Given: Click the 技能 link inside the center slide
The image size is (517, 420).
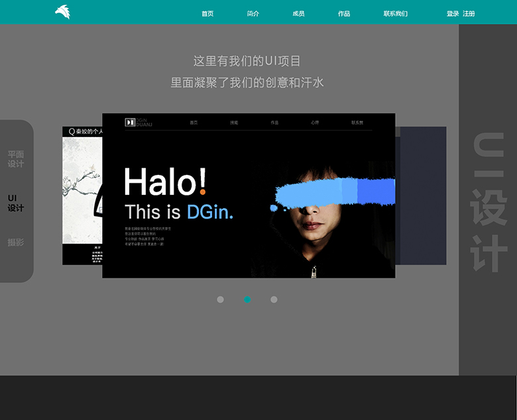Looking at the screenshot, I should (x=234, y=123).
